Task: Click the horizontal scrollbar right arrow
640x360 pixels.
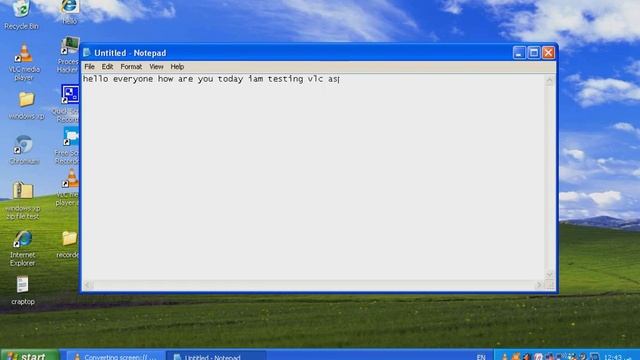Action: click(x=539, y=285)
